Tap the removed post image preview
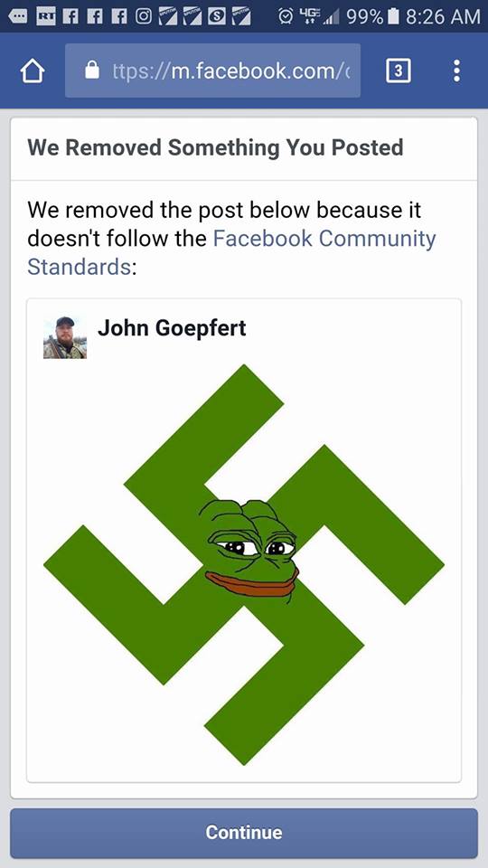 coord(243,564)
